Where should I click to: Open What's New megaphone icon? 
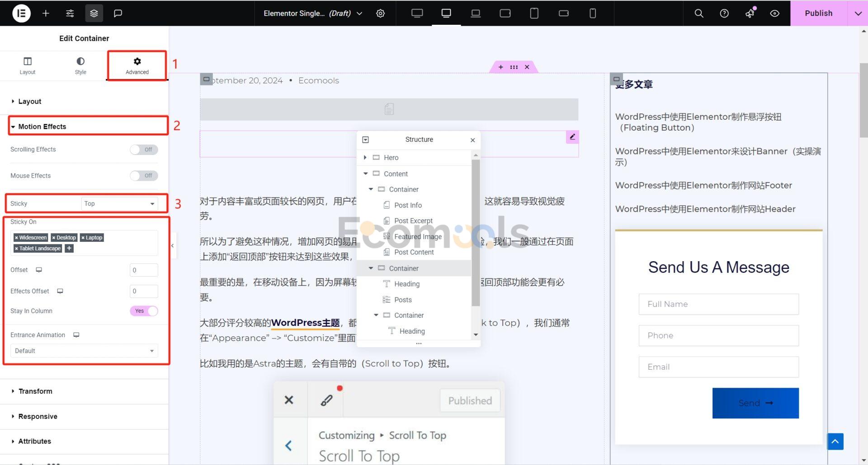click(750, 13)
